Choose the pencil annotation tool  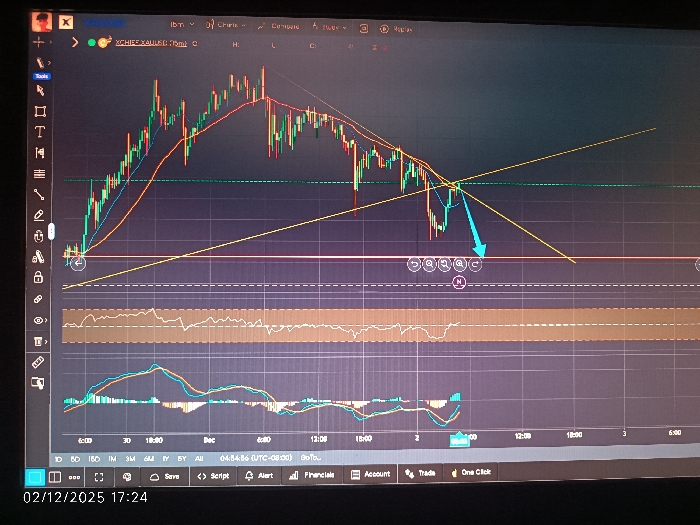point(39,215)
